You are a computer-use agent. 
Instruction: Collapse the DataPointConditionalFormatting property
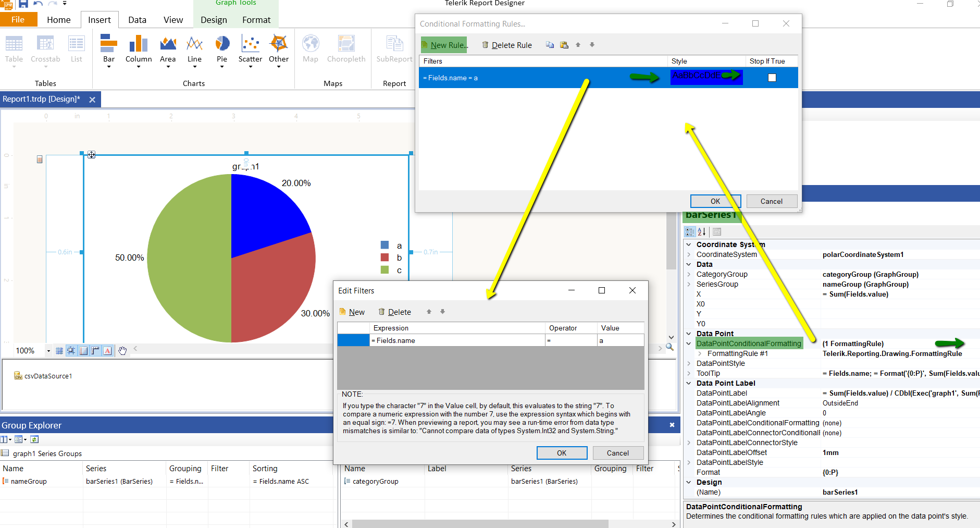(689, 343)
